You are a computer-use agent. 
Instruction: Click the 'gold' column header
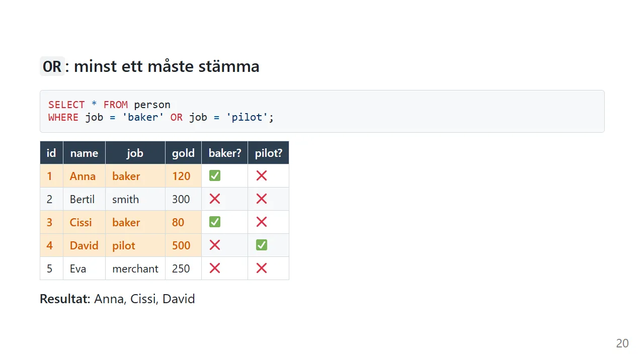pyautogui.click(x=183, y=153)
